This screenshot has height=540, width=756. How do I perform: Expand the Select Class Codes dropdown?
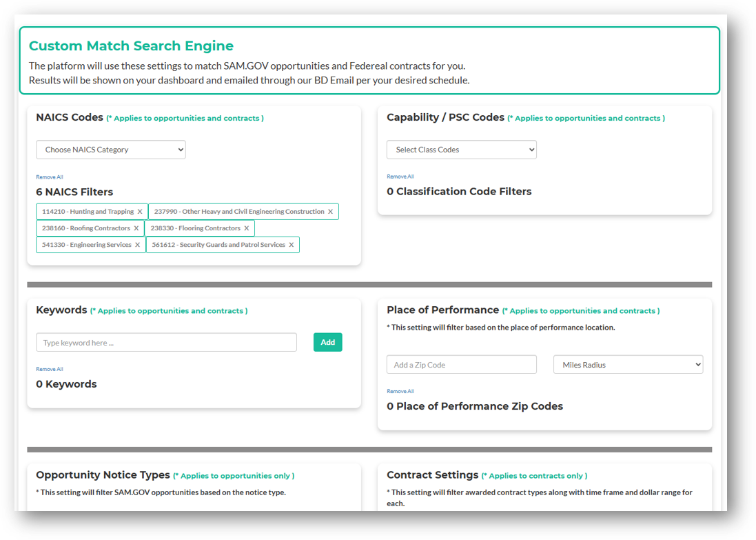tap(461, 150)
